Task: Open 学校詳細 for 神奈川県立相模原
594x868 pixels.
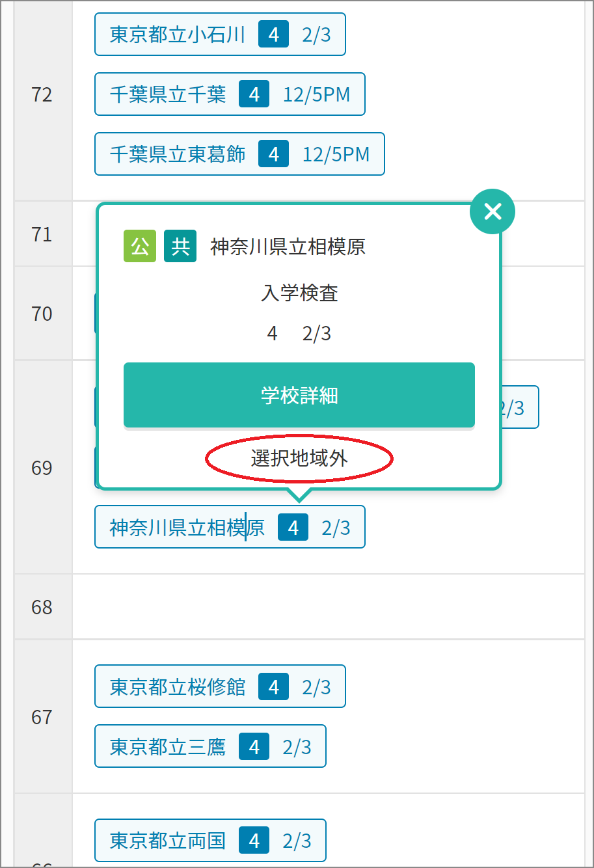Action: pos(299,395)
